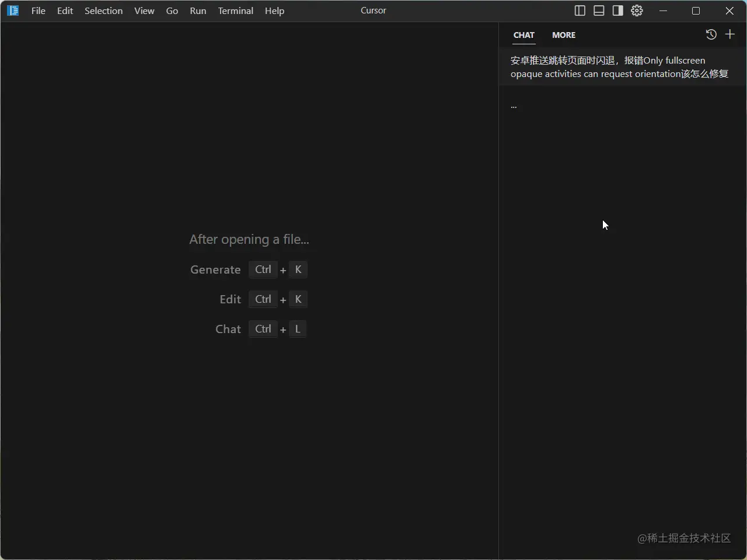Click the Generate shortcut label
The image size is (747, 560).
point(215,269)
